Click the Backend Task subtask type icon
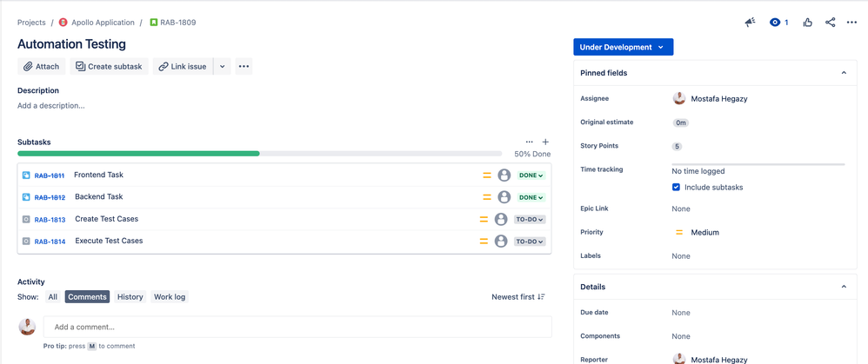868x364 pixels. click(x=26, y=197)
